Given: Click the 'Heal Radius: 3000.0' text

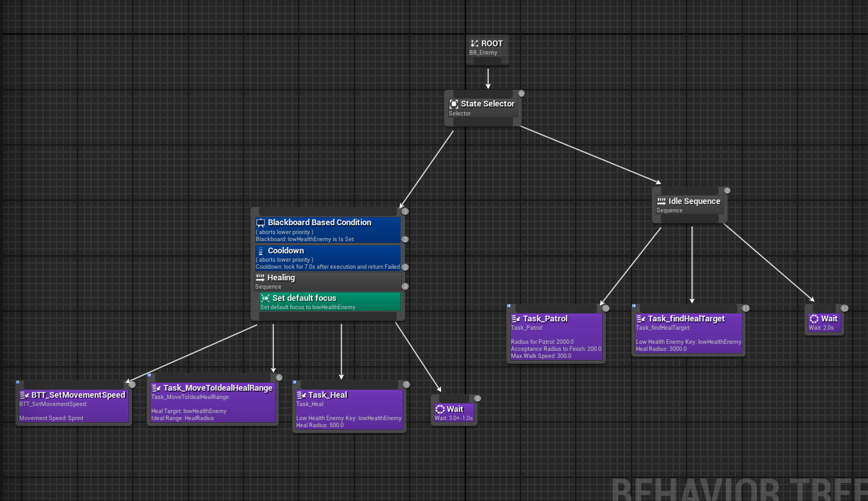Looking at the screenshot, I should [661, 349].
